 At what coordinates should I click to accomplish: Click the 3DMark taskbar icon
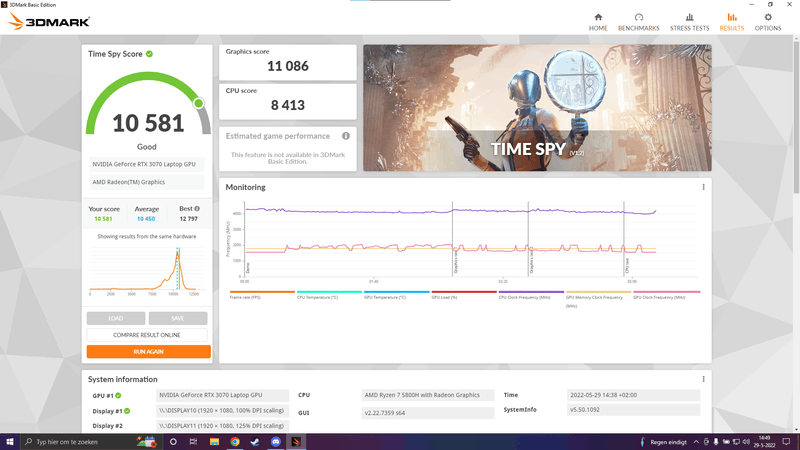pyautogui.click(x=296, y=442)
